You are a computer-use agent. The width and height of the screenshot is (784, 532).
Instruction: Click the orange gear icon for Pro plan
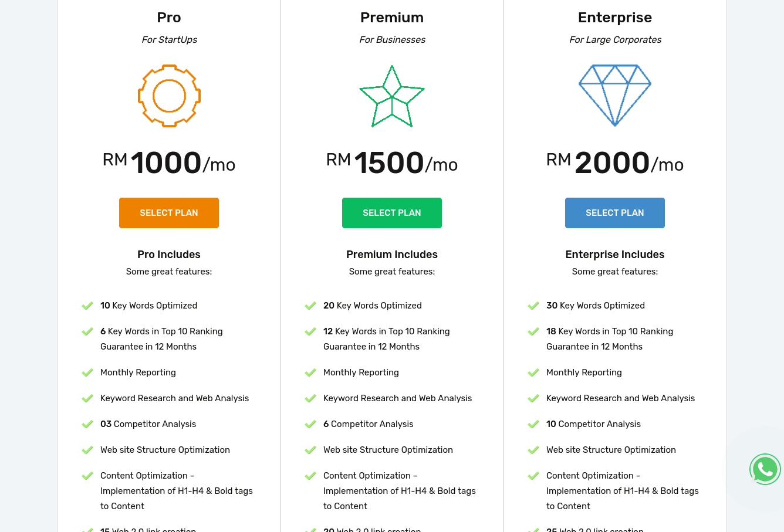(169, 96)
